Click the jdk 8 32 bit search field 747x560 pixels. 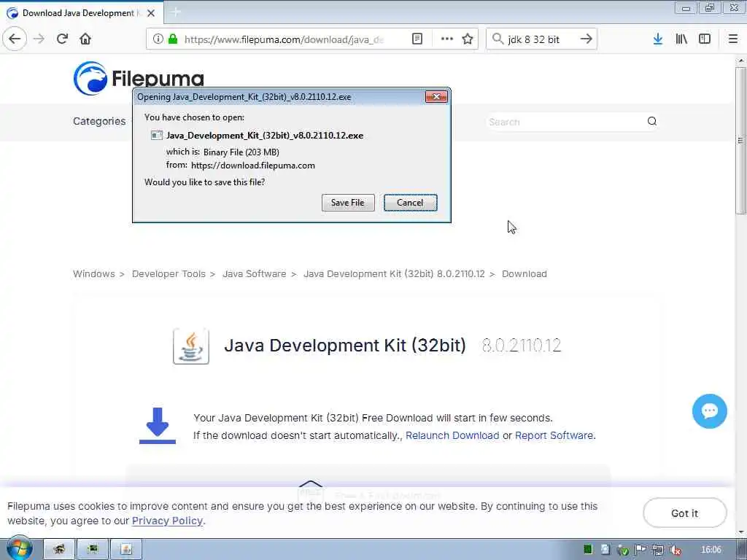click(x=541, y=39)
